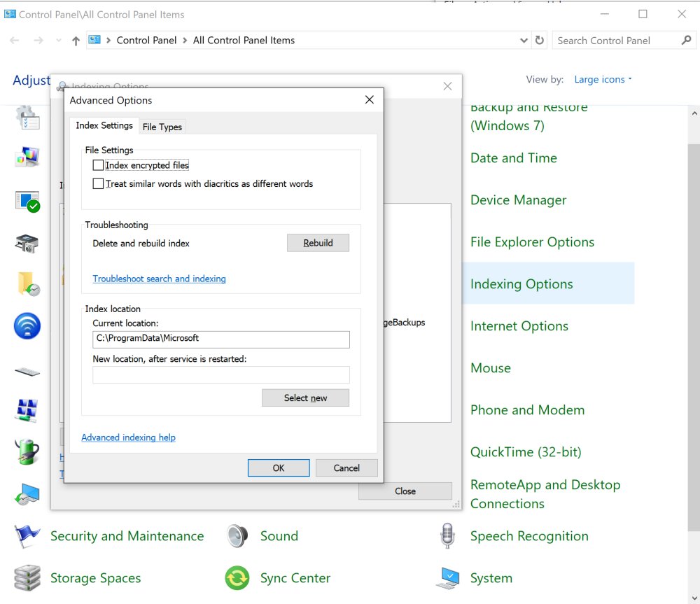The image size is (700, 604).
Task: Expand chevron after Control Panel breadcrumb
Action: click(x=185, y=41)
